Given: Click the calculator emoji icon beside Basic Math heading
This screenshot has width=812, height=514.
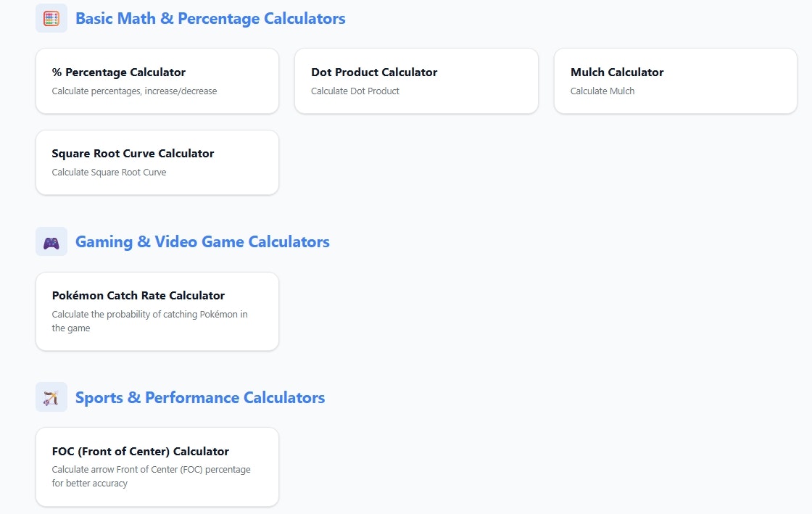Looking at the screenshot, I should point(51,17).
